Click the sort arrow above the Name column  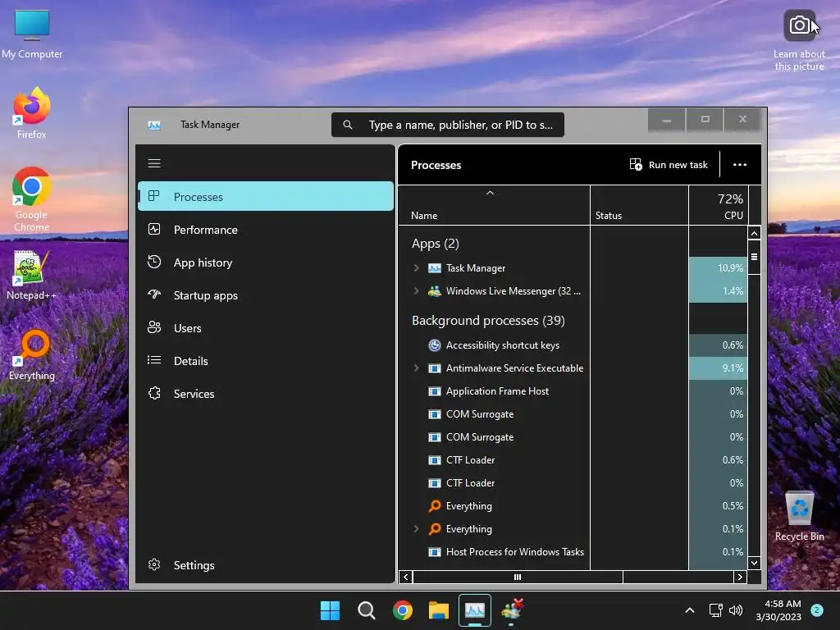pos(490,193)
